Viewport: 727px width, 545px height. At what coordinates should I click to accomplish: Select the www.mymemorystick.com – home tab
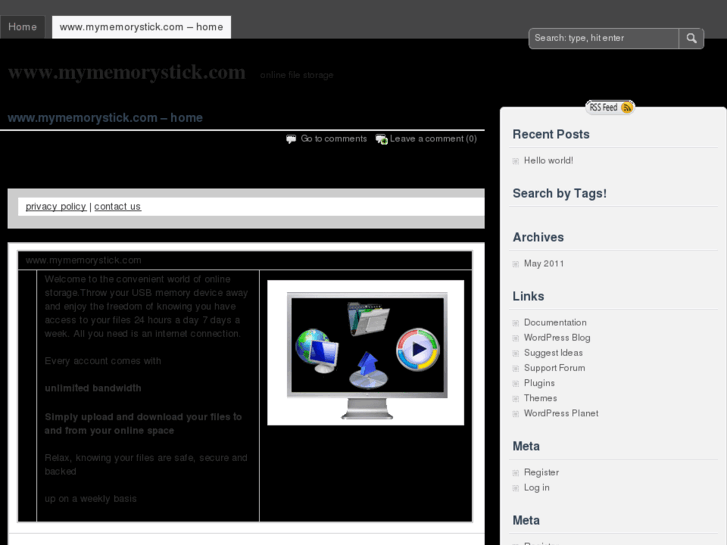[141, 27]
